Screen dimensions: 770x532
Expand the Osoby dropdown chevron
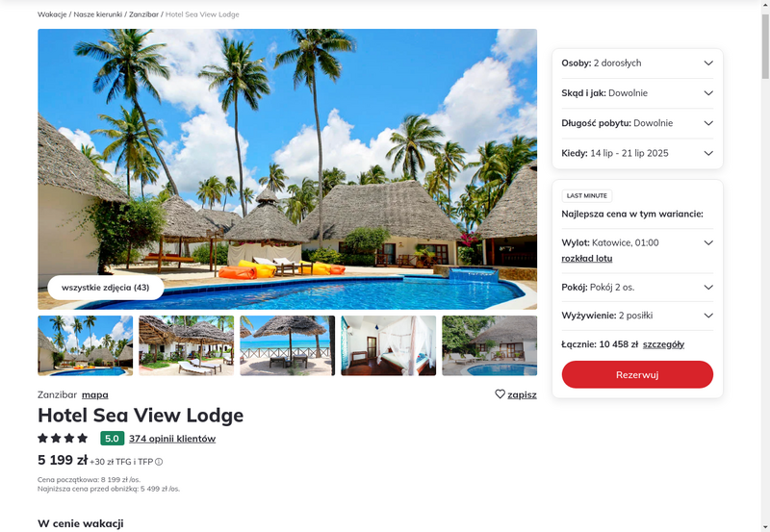coord(708,63)
